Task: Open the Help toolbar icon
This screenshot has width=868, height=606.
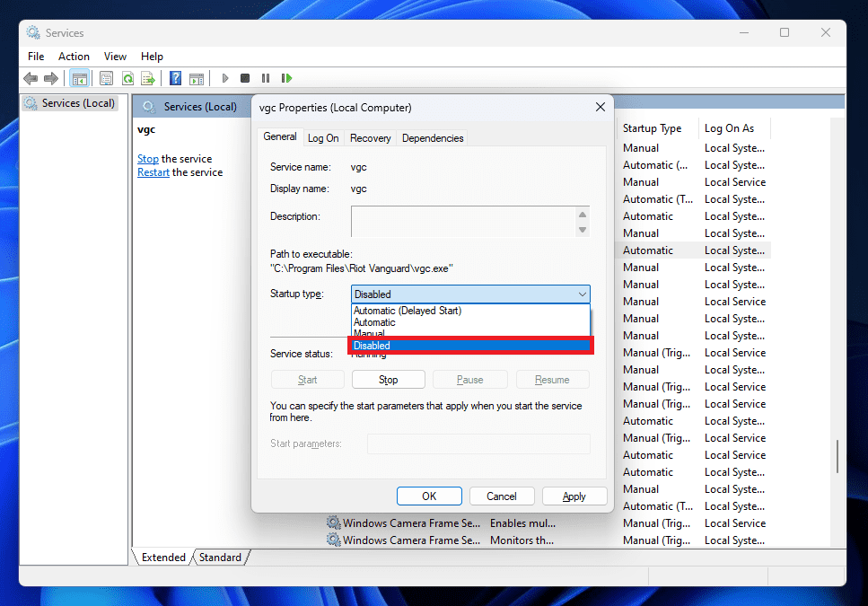Action: point(175,79)
